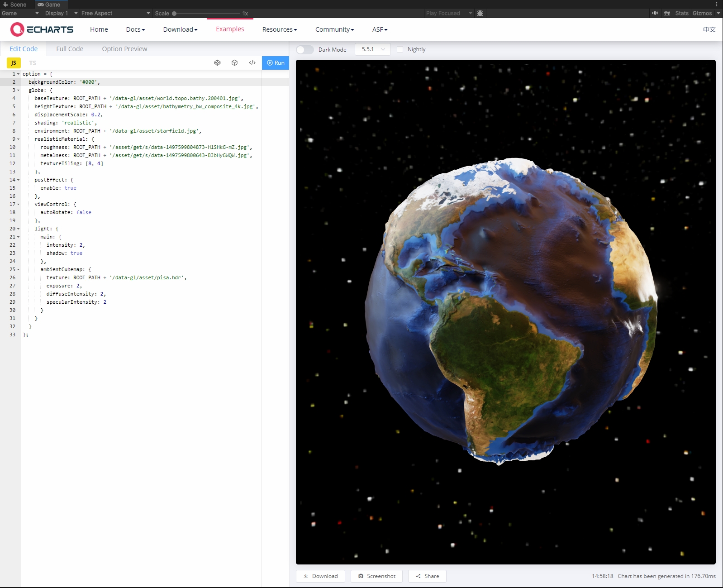
Task: Click the keyboard shortcuts icon
Action: coord(666,13)
